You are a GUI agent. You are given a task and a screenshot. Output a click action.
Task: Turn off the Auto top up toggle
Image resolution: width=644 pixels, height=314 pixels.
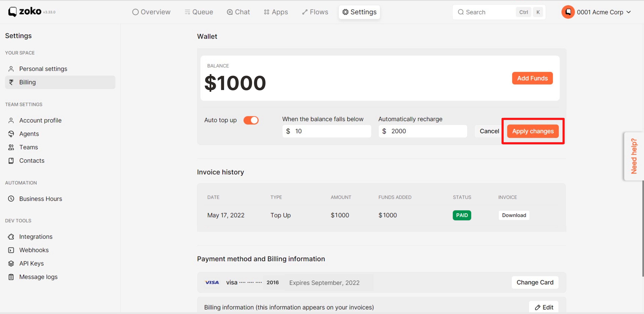point(251,120)
